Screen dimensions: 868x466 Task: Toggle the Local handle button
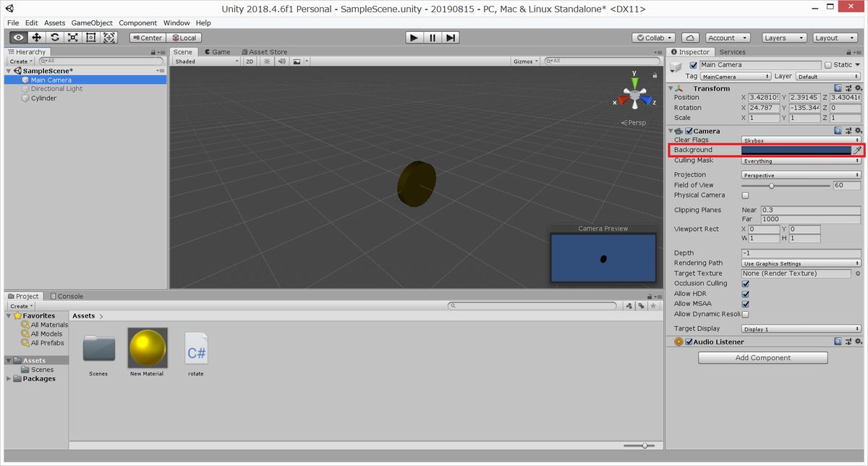[x=184, y=38]
